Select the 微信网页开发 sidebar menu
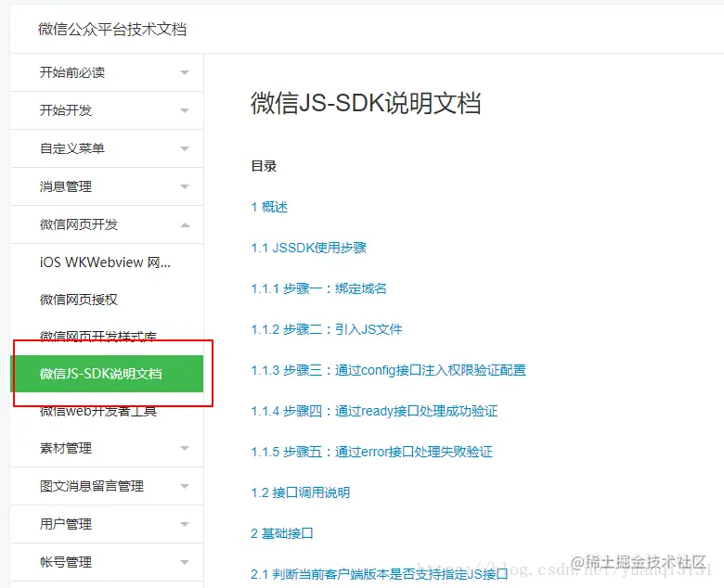The image size is (724, 588). [107, 224]
